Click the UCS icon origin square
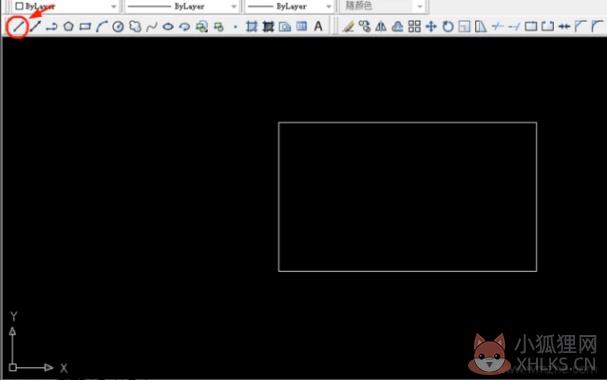The width and height of the screenshot is (607, 380). (13, 367)
